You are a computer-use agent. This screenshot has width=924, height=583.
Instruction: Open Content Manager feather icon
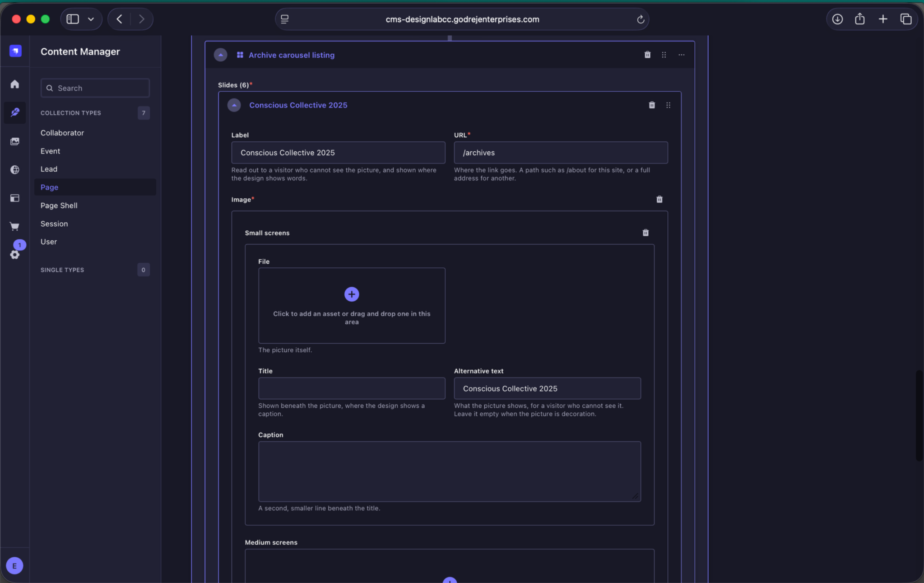(15, 112)
